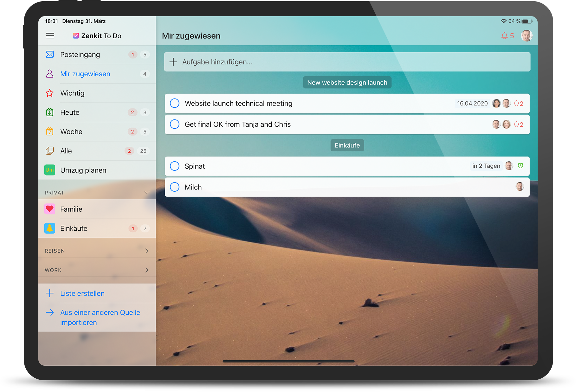This screenshot has width=576, height=392.
Task: Click the 16.04.2020 due date badge
Action: point(472,103)
